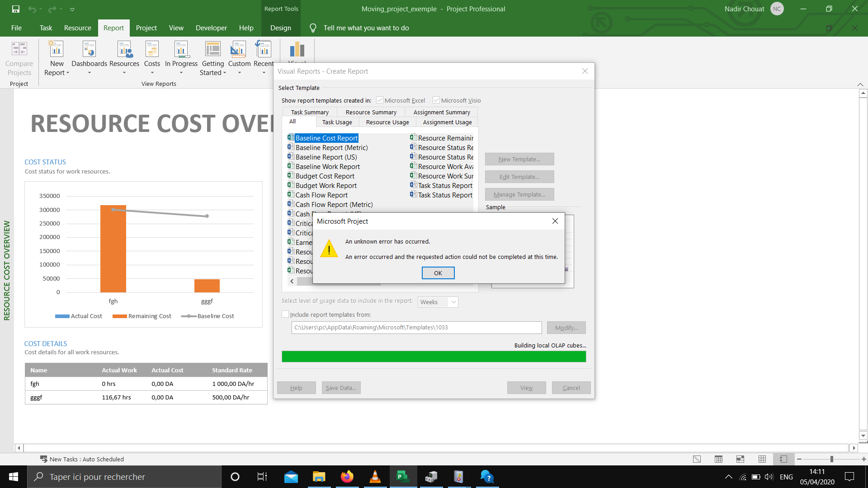This screenshot has width=868, height=488.
Task: Click OK in the Microsoft Project error dialog
Action: (438, 273)
